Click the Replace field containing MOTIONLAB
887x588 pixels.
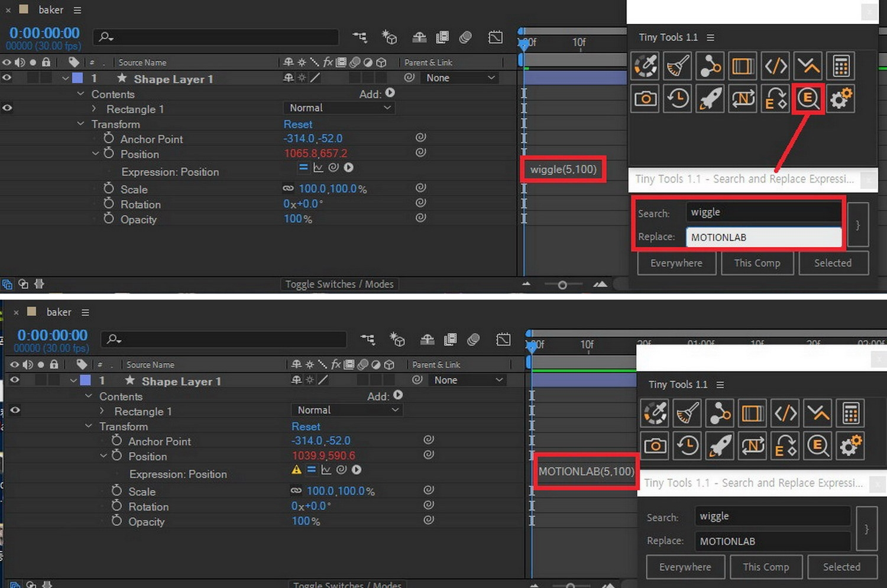click(x=763, y=237)
